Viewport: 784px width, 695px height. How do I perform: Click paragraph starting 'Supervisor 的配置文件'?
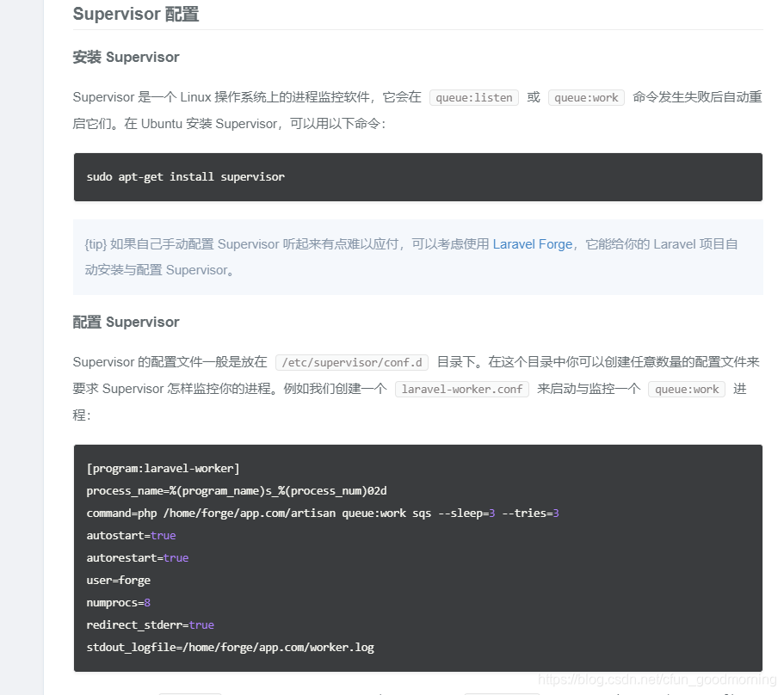click(416, 388)
